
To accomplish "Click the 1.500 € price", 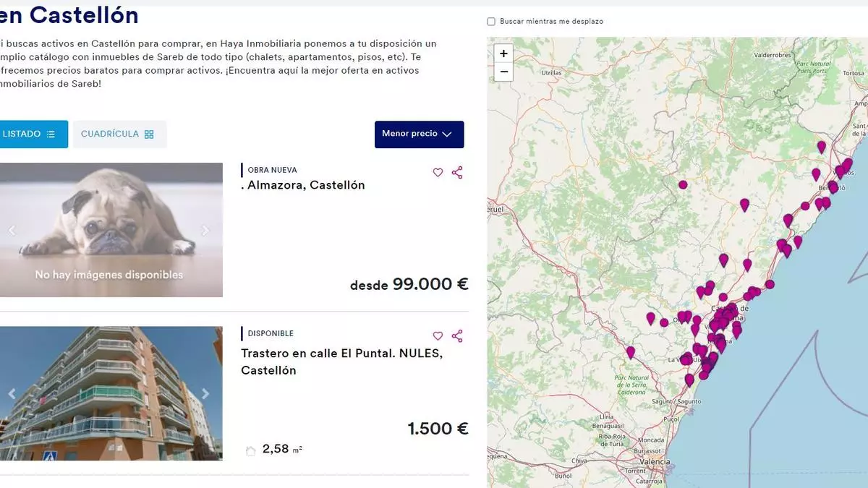I will tap(438, 429).
